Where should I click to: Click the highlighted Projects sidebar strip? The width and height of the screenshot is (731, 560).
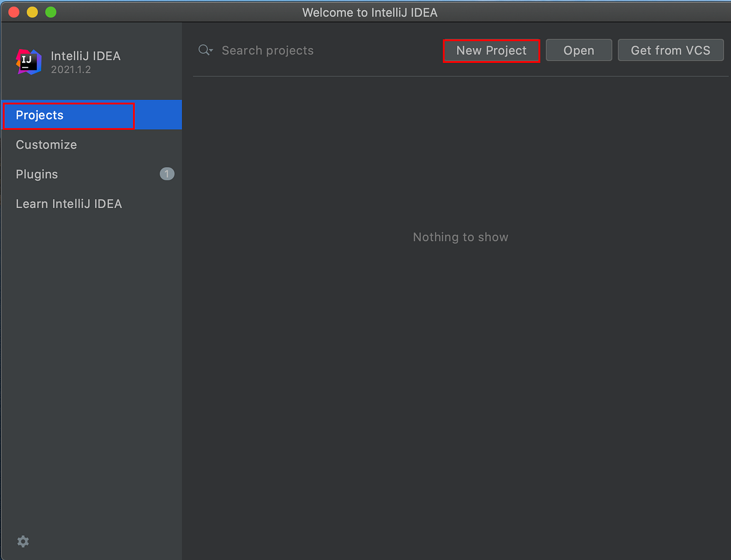click(x=158, y=115)
